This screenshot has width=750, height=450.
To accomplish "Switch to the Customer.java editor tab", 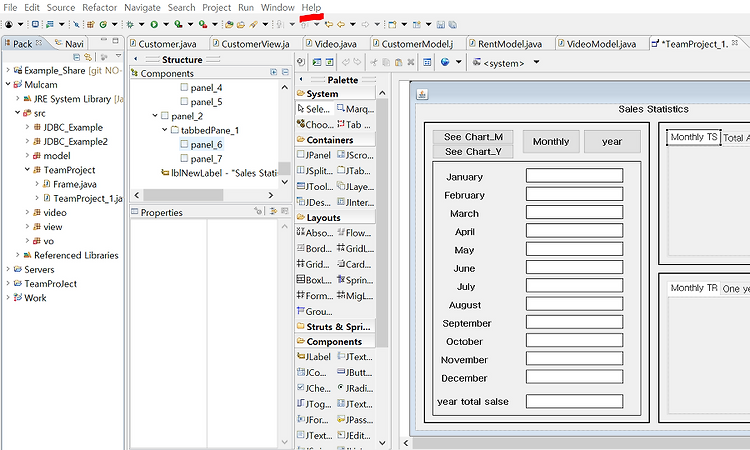I will pos(167,44).
